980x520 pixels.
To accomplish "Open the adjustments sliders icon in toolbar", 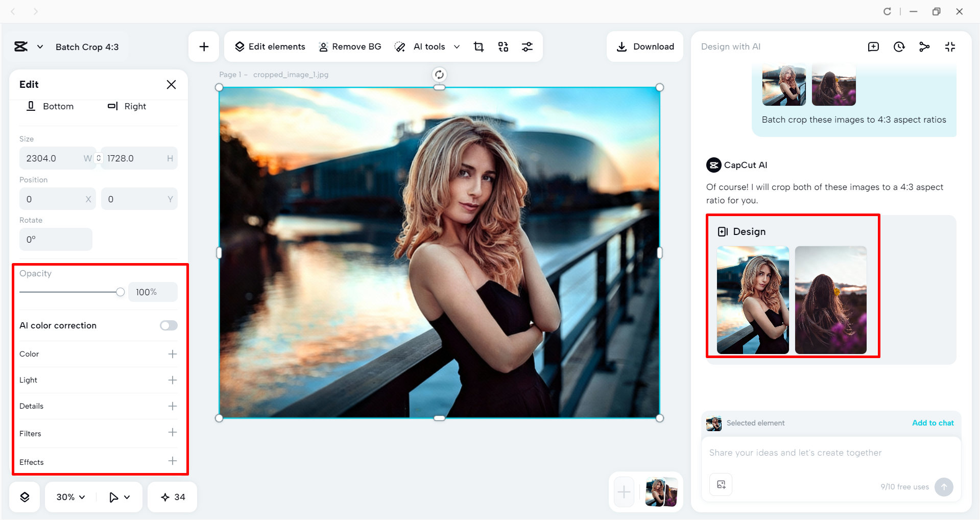I will [x=528, y=46].
